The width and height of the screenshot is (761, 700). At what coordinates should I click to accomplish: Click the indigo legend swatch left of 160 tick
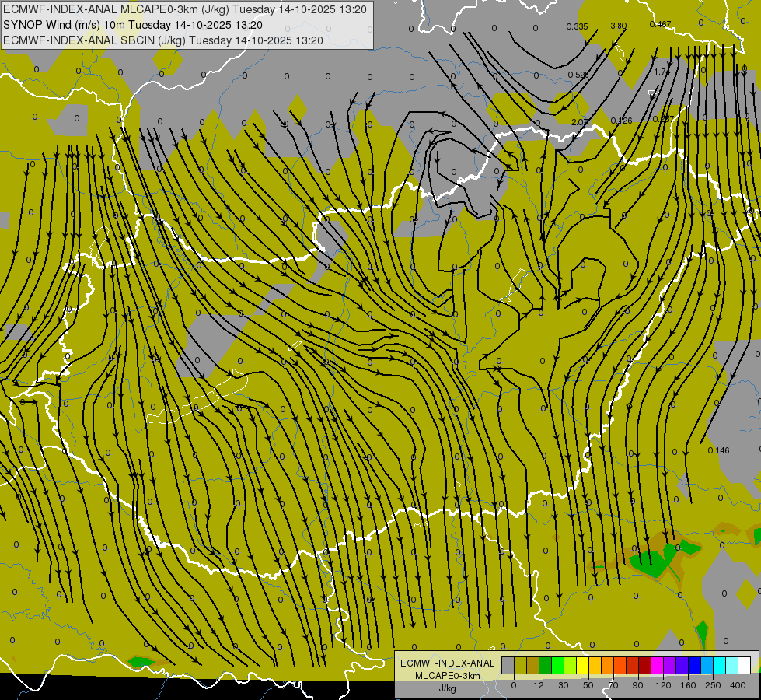pyautogui.click(x=682, y=665)
